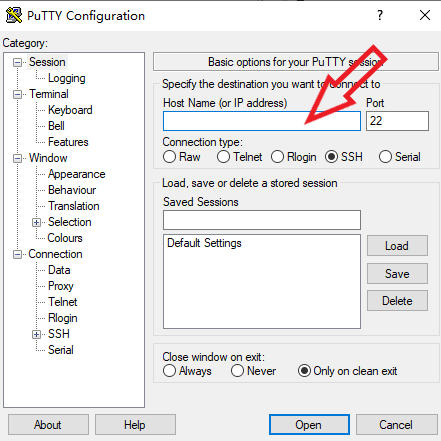Select the Raw connection type
The image size is (441, 441).
point(181,157)
